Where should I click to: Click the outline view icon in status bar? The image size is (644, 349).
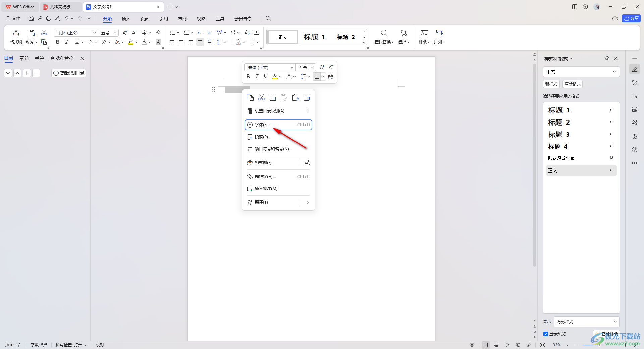tap(496, 345)
